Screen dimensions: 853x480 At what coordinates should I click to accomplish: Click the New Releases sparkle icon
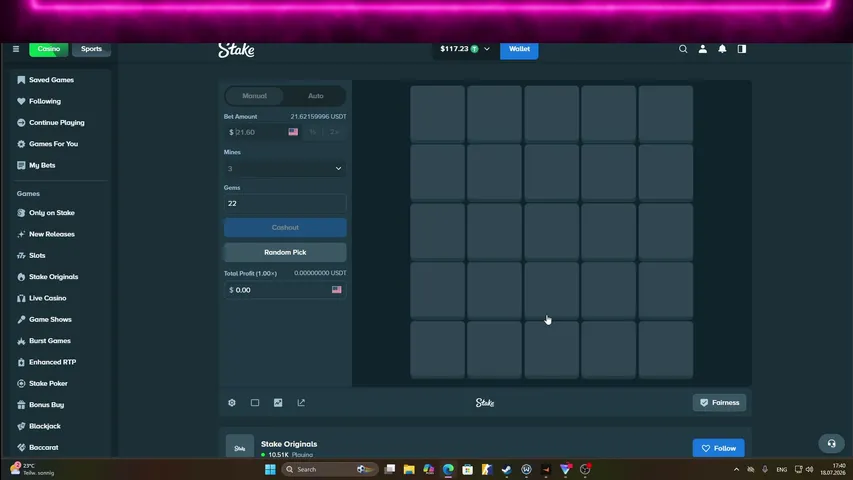coord(21,234)
